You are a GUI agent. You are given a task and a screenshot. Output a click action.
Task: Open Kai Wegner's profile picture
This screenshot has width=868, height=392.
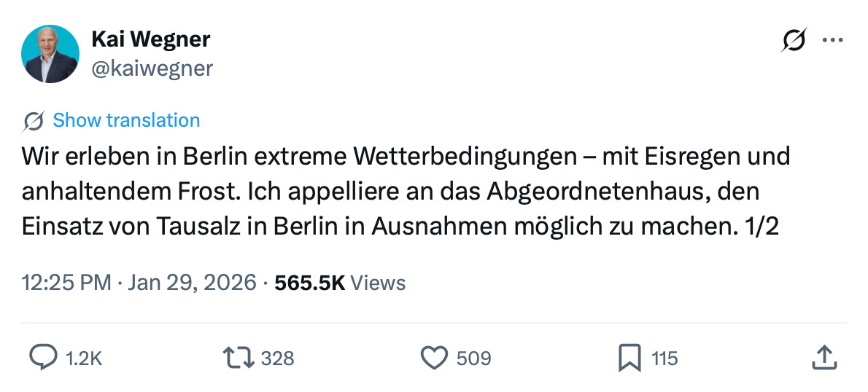tap(50, 53)
